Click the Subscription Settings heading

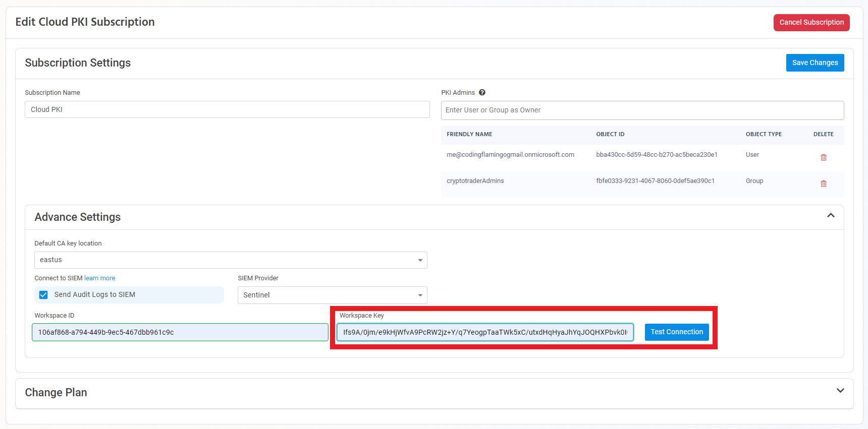pos(78,63)
